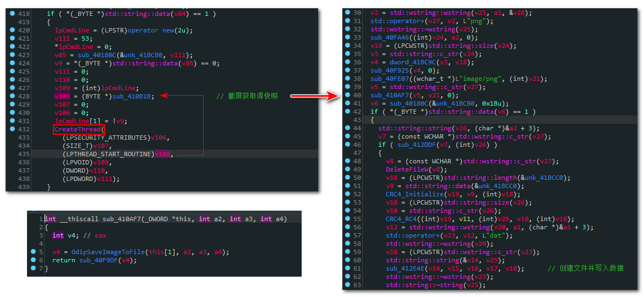Click the red arrow between code panels
The height and width of the screenshot is (297, 644).
314,96
